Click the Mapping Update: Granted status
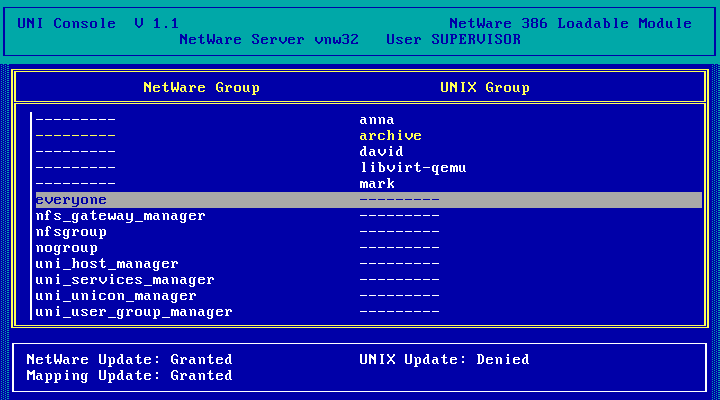This screenshot has width=720, height=400. [x=129, y=375]
